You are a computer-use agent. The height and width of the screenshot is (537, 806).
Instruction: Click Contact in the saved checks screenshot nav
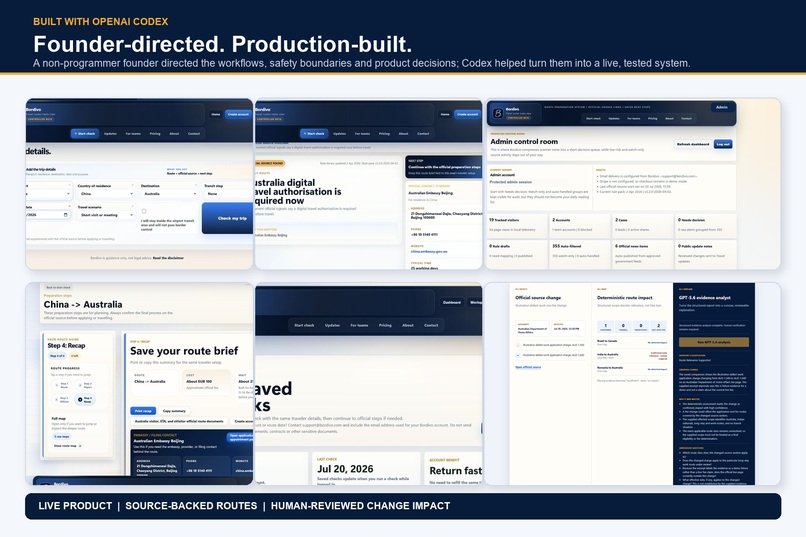click(431, 325)
